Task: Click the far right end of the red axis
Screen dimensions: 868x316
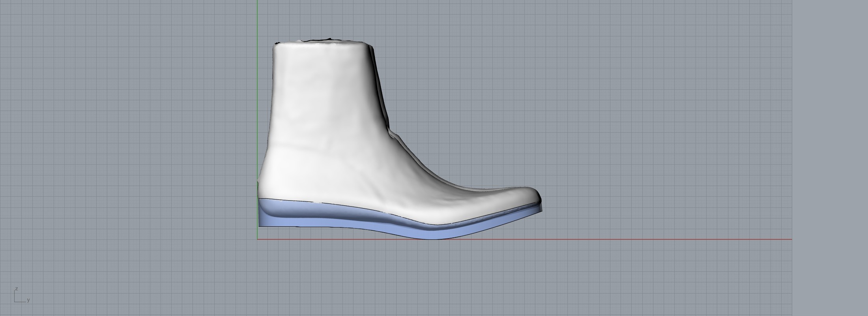Action: click(790, 239)
